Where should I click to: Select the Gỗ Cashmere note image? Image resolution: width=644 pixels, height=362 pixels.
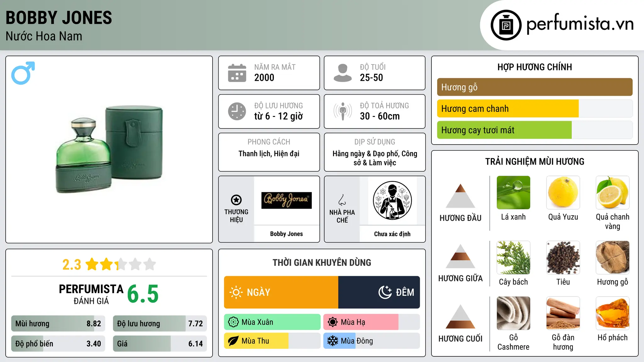pyautogui.click(x=514, y=313)
